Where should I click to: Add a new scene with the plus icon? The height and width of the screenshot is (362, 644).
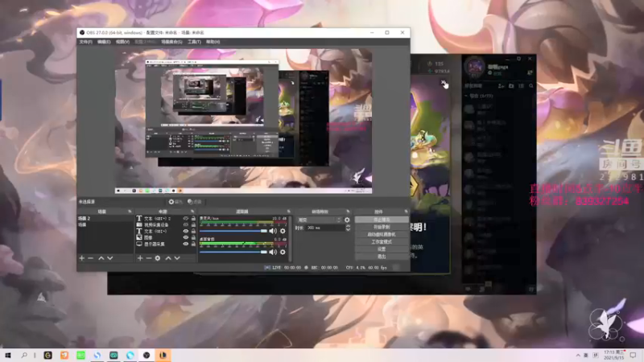pos(82,258)
